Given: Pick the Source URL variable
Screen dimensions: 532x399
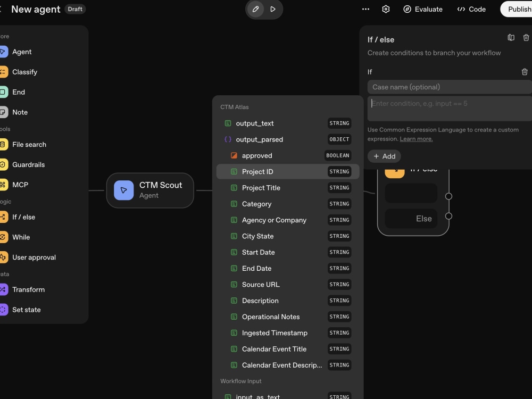Looking at the screenshot, I should click(288, 284).
